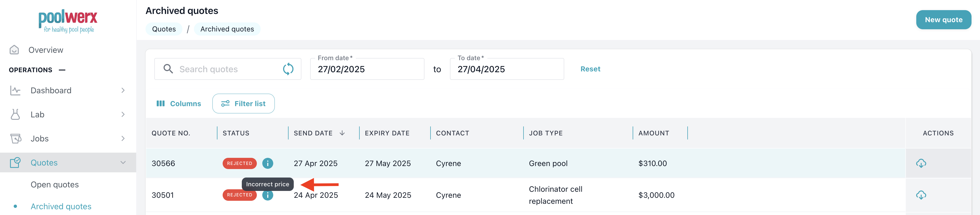
Task: Download quote 30566 via cloud icon
Action: (x=921, y=163)
